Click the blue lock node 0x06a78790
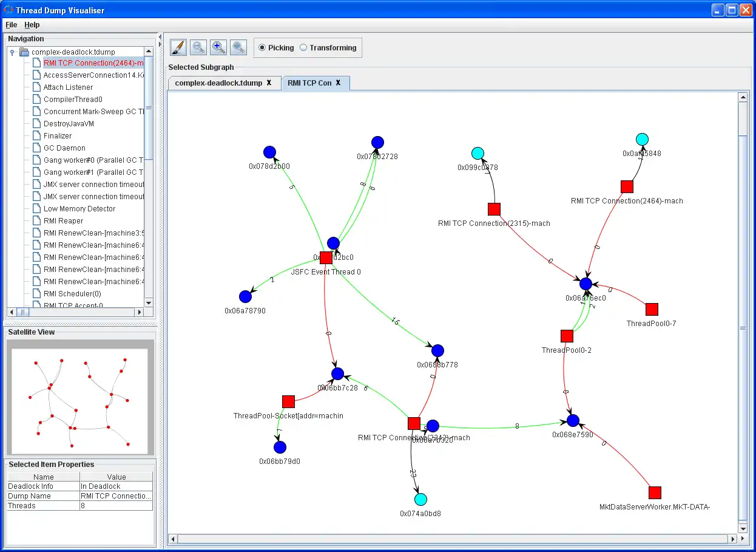 point(245,296)
